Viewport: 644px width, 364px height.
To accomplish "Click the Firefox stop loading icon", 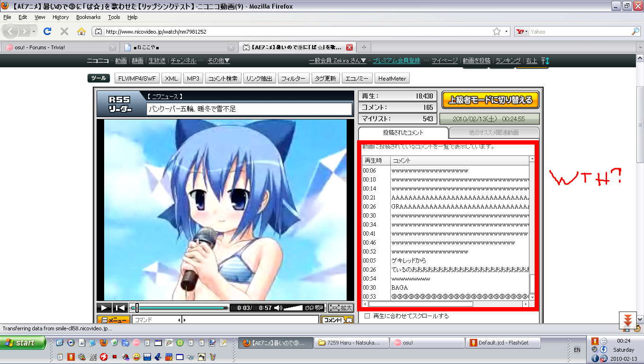I will (x=64, y=31).
